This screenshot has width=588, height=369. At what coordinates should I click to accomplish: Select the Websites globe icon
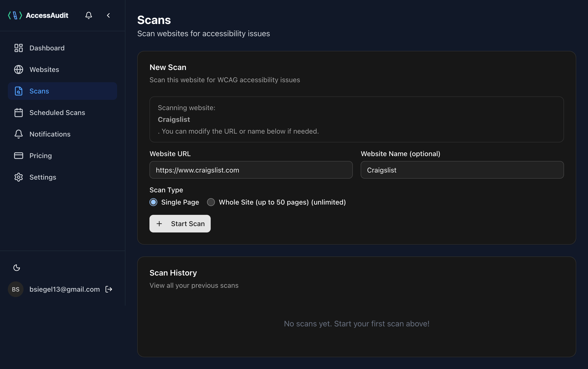(x=18, y=69)
